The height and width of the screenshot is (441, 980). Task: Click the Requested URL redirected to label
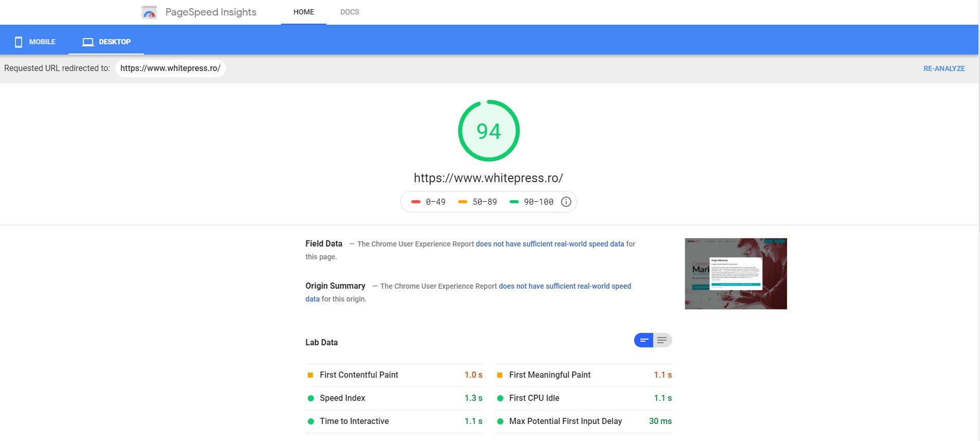tap(57, 68)
